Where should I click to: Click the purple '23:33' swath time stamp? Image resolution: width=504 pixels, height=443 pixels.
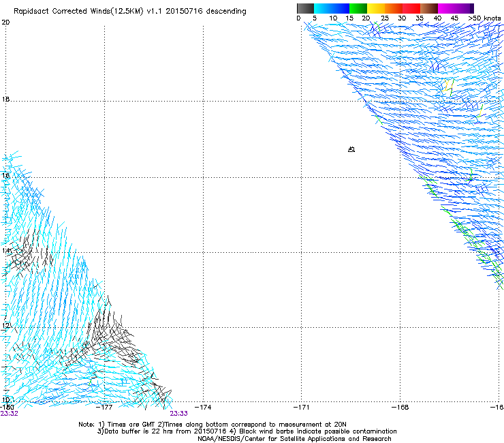(x=178, y=414)
